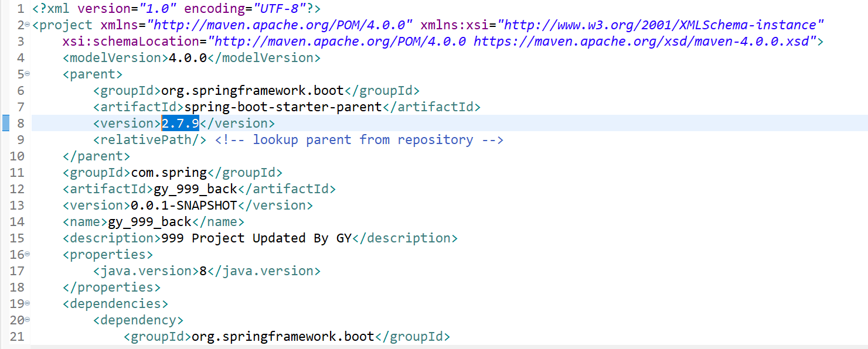
Task: Click the relativePath tag on line 9
Action: (x=149, y=140)
